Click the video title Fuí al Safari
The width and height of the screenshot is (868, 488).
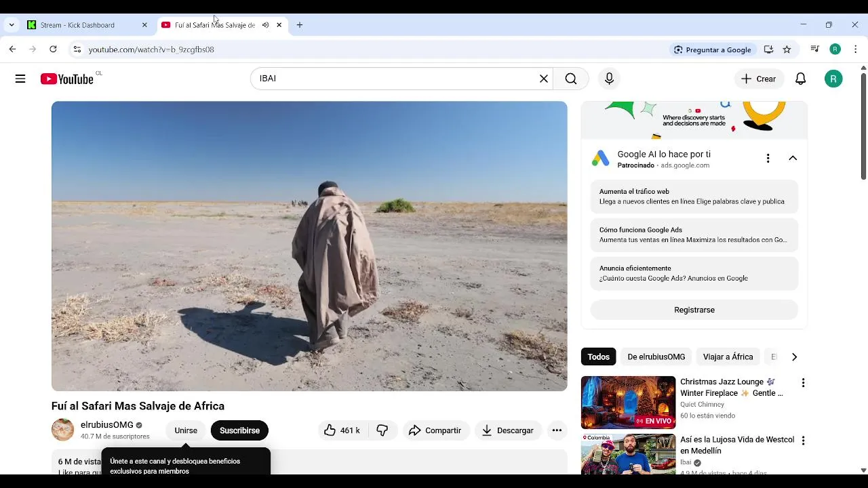click(x=138, y=406)
